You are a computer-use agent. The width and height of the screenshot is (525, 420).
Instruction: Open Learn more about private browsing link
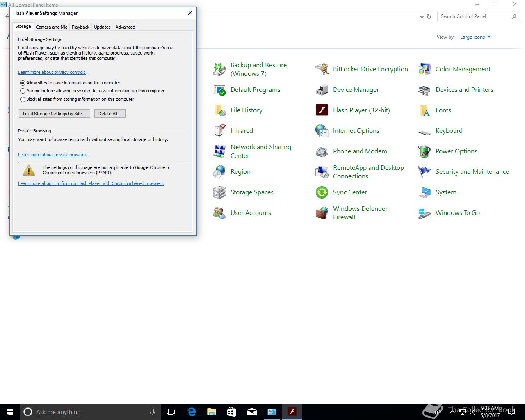[52, 155]
